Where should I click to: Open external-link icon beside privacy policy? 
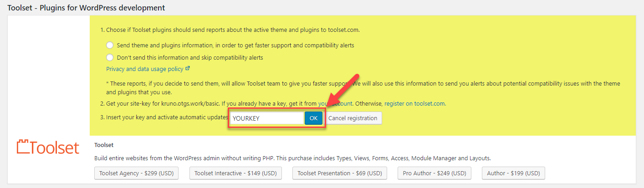point(188,69)
